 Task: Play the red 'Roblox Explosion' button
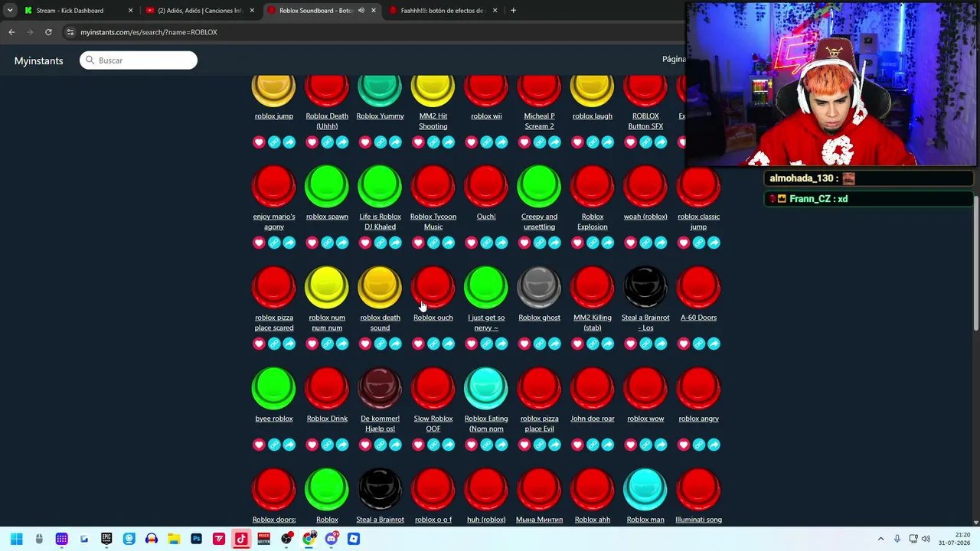click(x=593, y=186)
